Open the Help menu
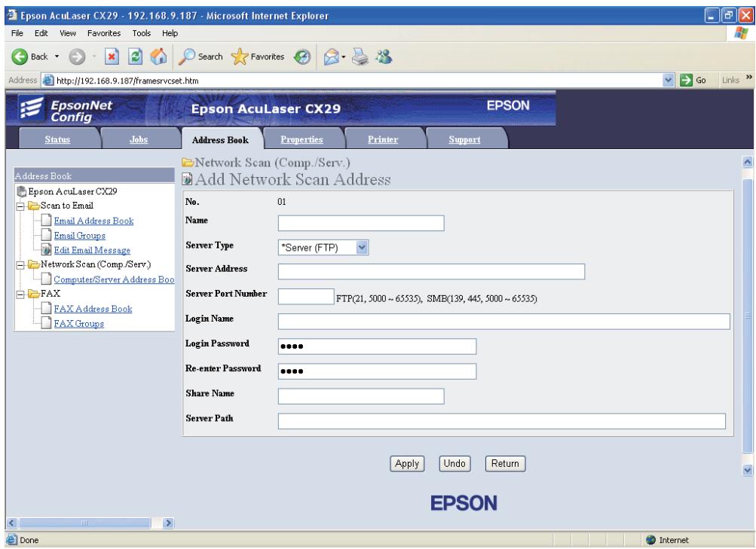Screen dimensions: 756x549 pos(170,33)
